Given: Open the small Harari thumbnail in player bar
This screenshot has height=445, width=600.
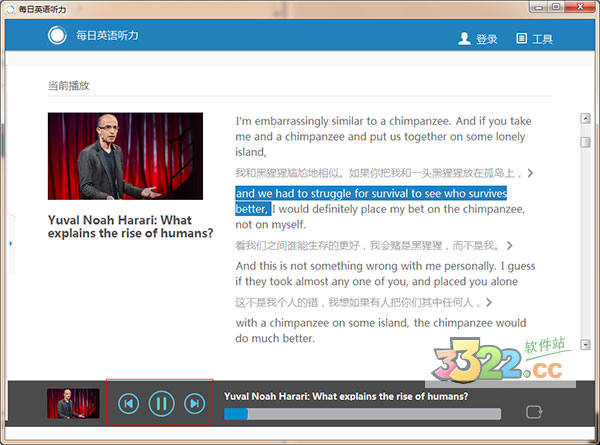Looking at the screenshot, I should [x=73, y=403].
